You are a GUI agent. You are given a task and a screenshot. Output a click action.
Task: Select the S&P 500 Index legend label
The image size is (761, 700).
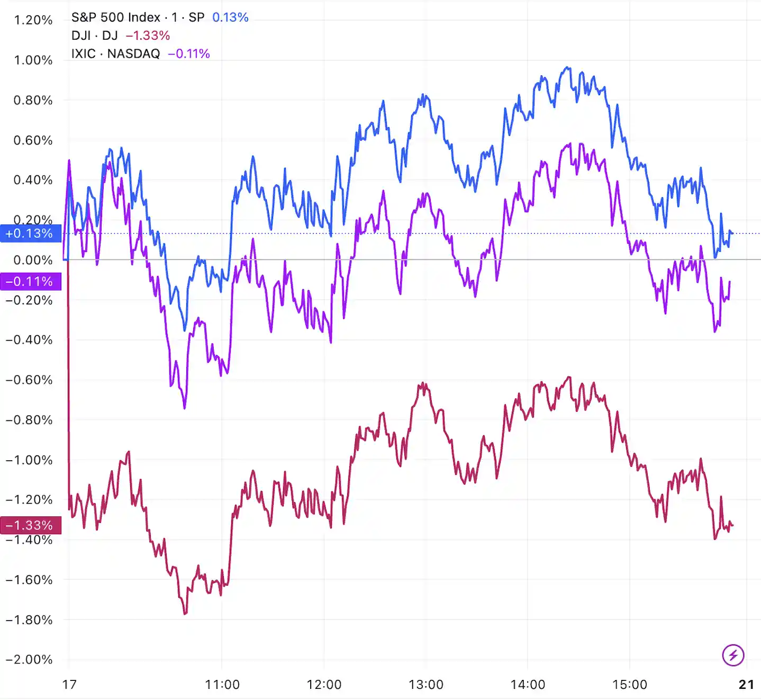(x=138, y=17)
